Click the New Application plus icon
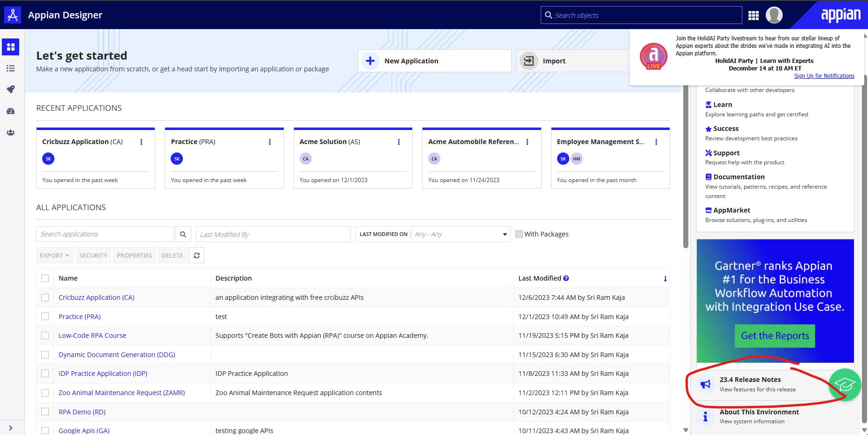Viewport: 868px width, 435px height. (370, 61)
